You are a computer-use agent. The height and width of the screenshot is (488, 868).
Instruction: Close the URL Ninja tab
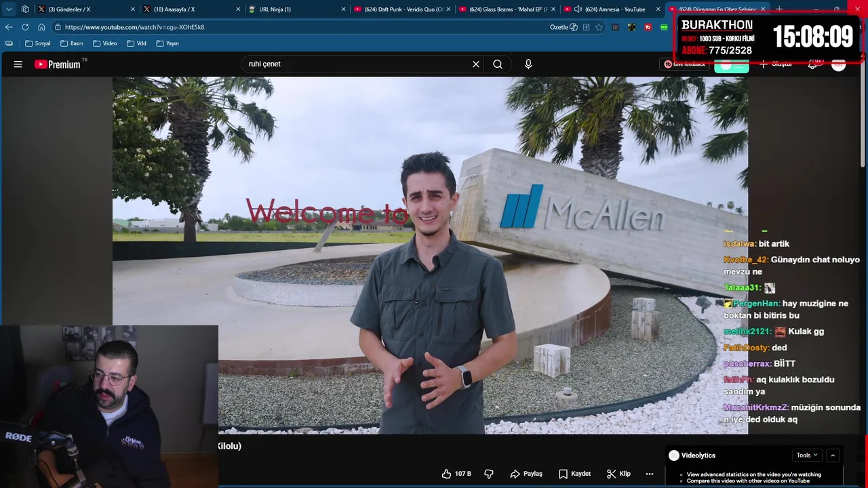(343, 9)
